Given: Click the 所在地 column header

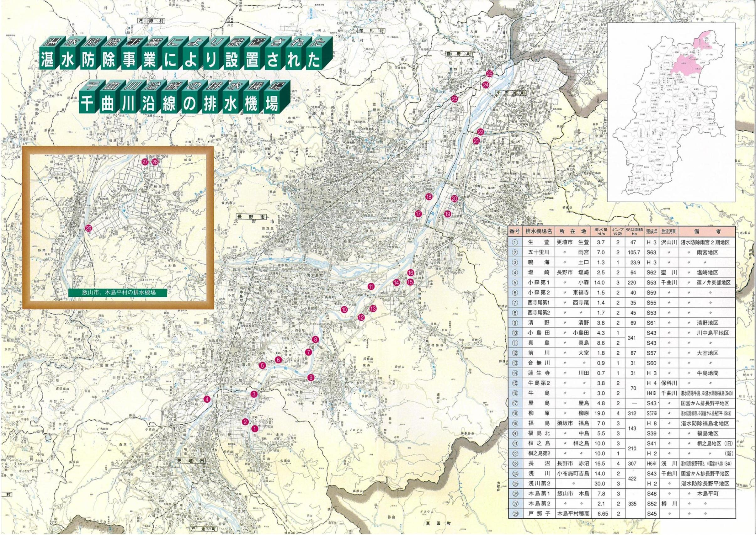Looking at the screenshot, I should (573, 231).
